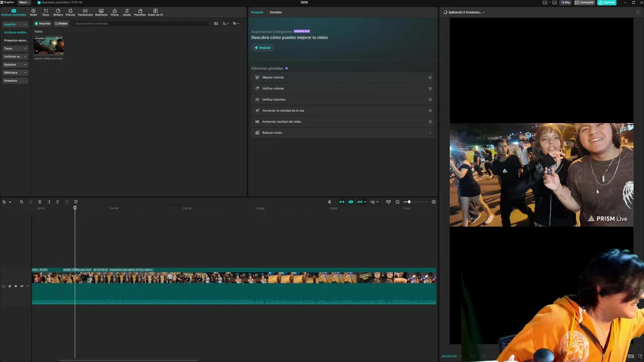Screen dimensions: 644x362
Task: Switch media grid view layout icon
Action: click(x=216, y=24)
